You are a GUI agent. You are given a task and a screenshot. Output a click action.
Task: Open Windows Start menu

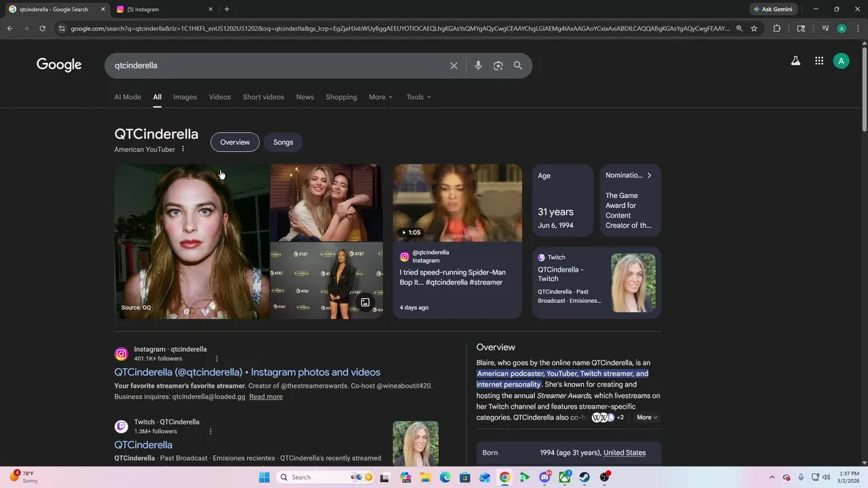click(x=264, y=477)
